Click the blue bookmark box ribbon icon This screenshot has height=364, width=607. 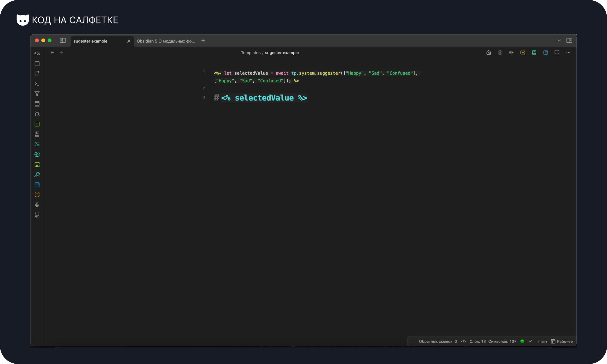[x=37, y=185]
